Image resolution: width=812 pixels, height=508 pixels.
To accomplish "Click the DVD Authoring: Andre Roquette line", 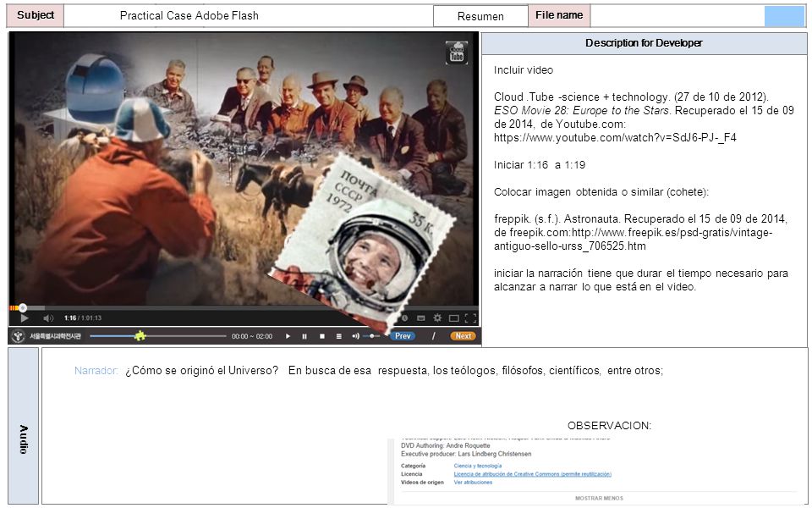I will (446, 445).
